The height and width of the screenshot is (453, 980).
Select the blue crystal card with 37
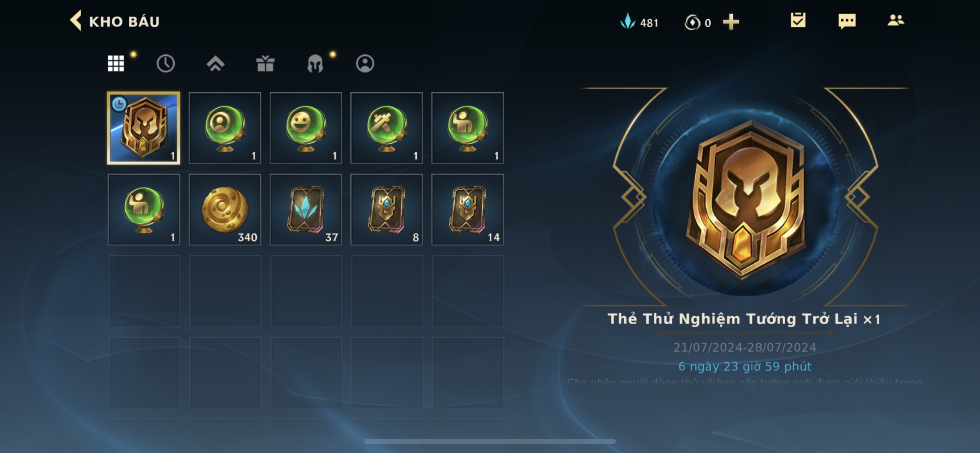tap(306, 209)
